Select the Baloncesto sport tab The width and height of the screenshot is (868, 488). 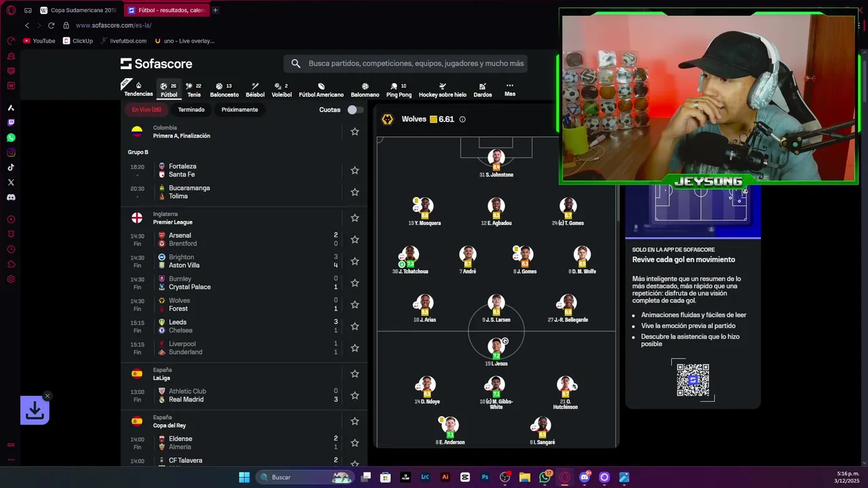224,89
